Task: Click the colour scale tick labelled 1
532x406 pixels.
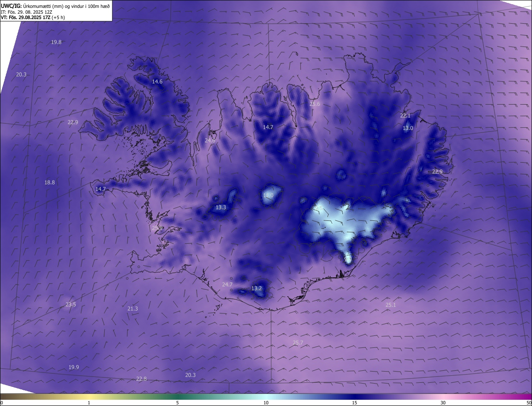Action: click(x=89, y=403)
